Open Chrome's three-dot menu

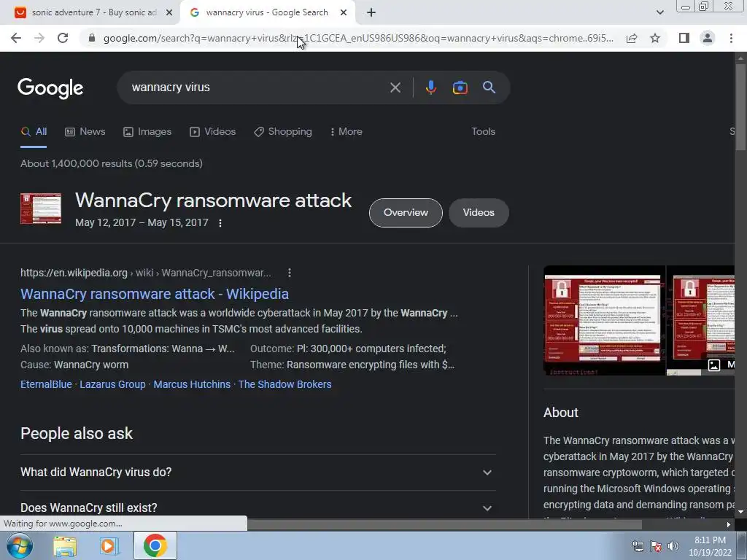coord(731,38)
